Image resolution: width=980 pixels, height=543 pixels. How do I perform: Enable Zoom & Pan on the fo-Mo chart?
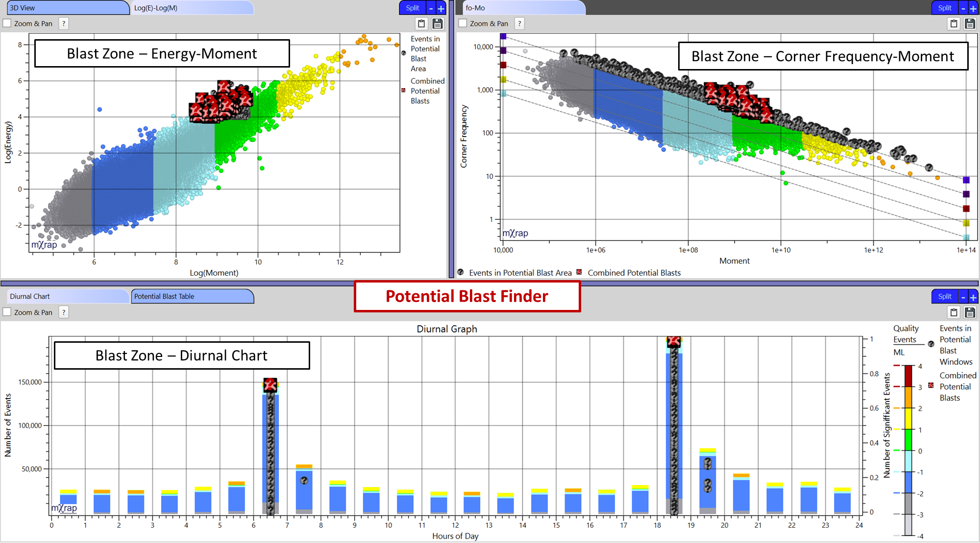[463, 23]
